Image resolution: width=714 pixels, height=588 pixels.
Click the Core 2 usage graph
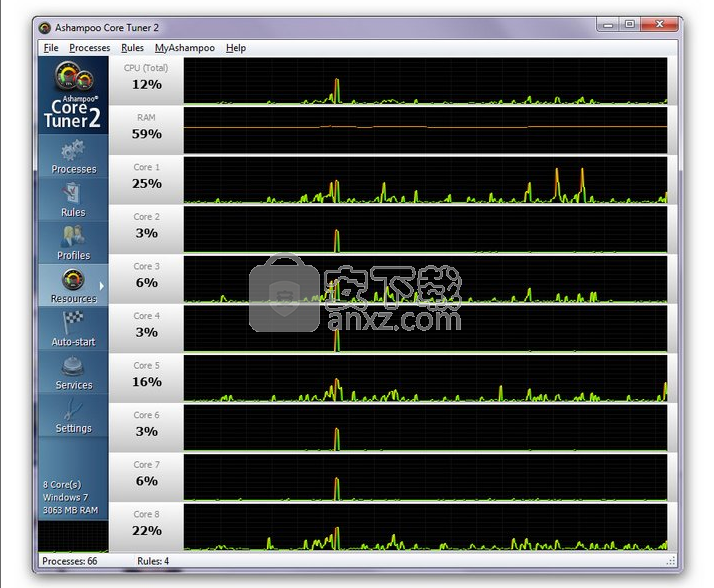coord(426,230)
